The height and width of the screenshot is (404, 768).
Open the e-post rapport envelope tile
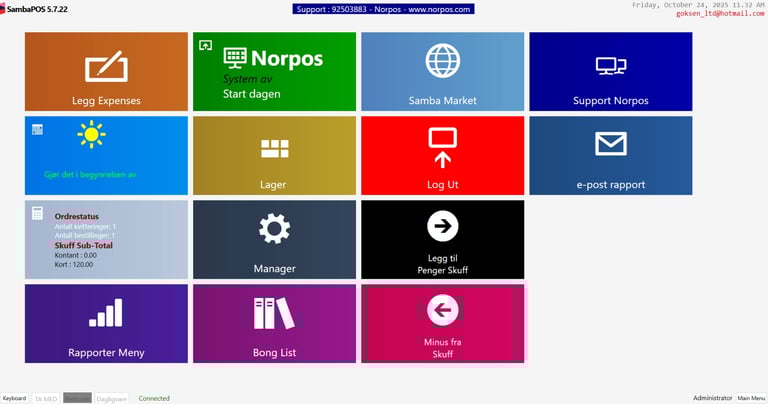[x=611, y=156]
